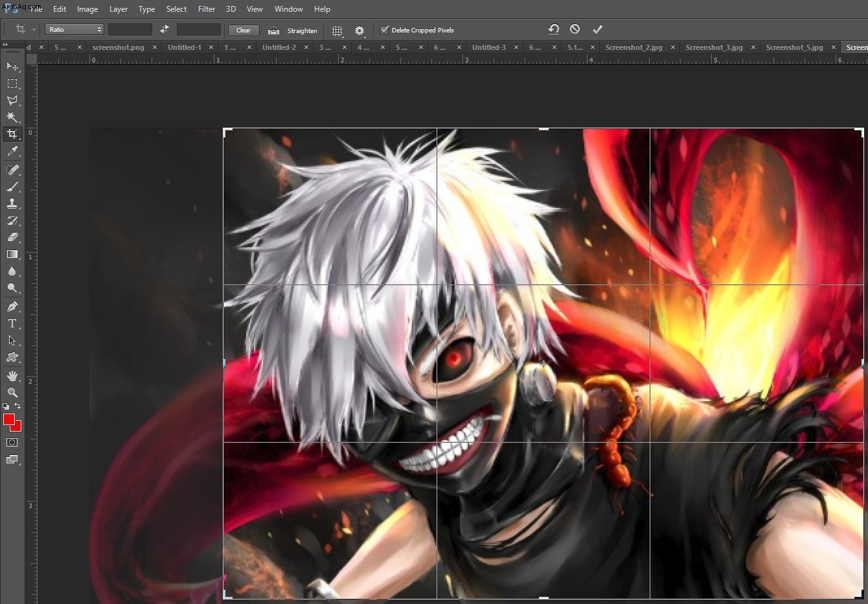
Task: Click the Straighten level icon
Action: click(274, 30)
